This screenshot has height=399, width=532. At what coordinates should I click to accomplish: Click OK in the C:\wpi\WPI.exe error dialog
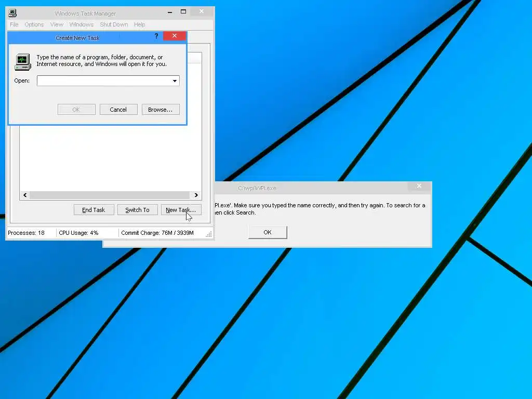click(x=268, y=232)
